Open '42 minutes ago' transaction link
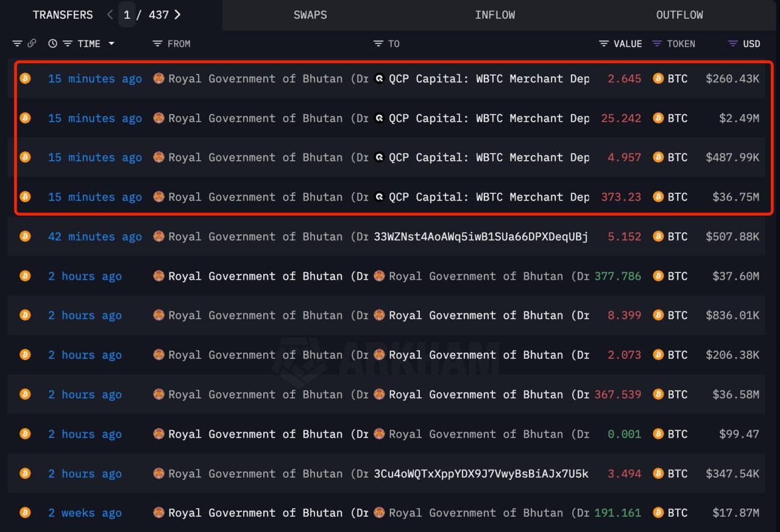The image size is (780, 532). pos(95,236)
